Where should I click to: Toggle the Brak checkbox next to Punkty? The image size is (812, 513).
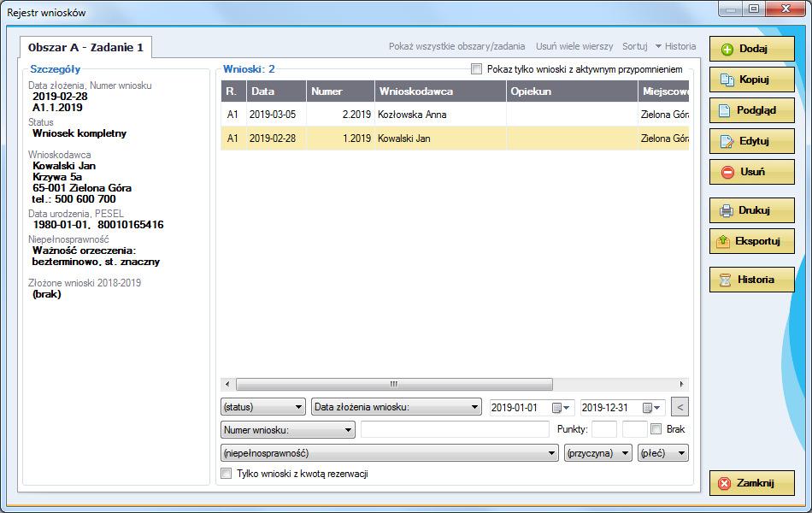pyautogui.click(x=656, y=429)
